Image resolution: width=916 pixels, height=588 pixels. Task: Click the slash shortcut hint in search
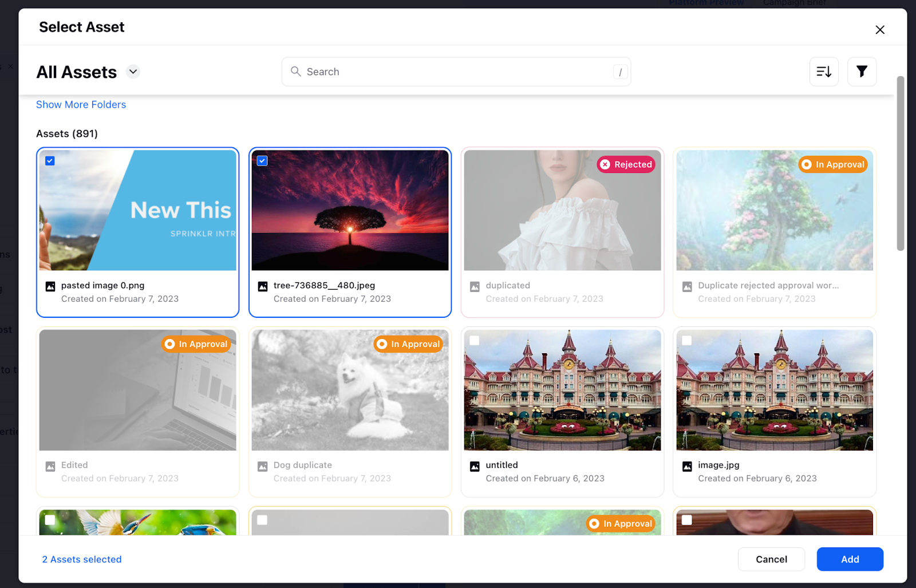coord(621,72)
